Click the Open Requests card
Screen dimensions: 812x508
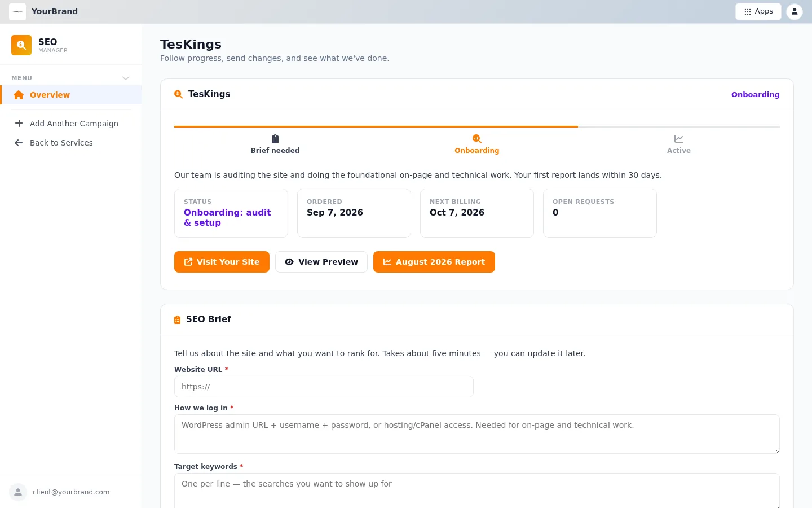pos(600,213)
